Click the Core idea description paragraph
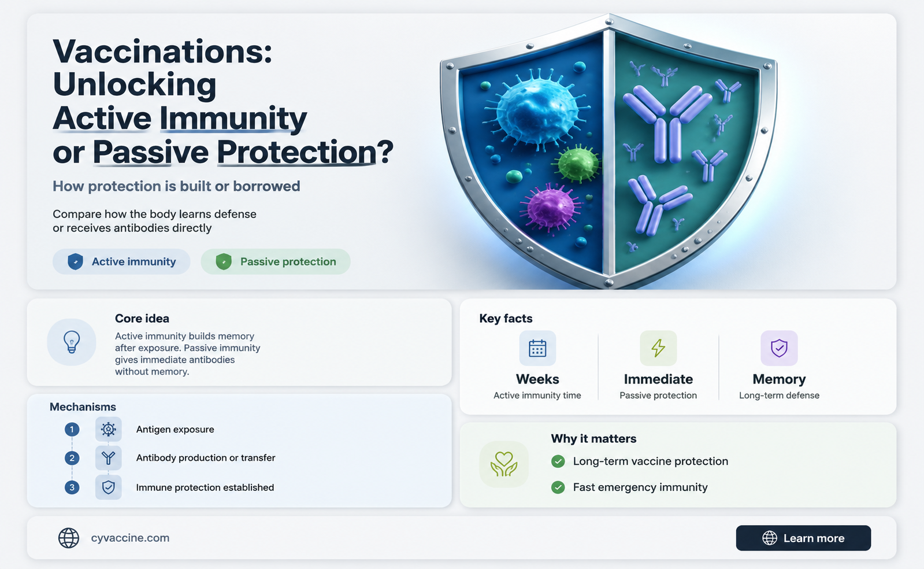Image resolution: width=924 pixels, height=569 pixels. point(187,354)
